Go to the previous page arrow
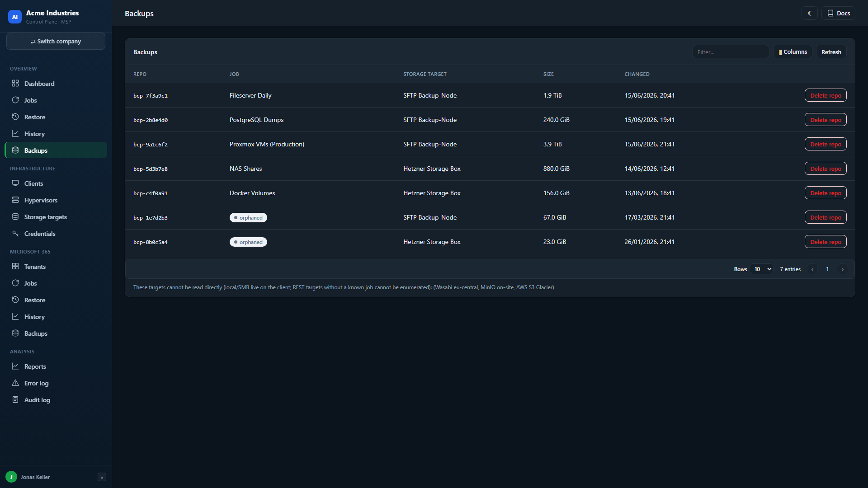This screenshot has height=488, width=868. click(x=812, y=269)
